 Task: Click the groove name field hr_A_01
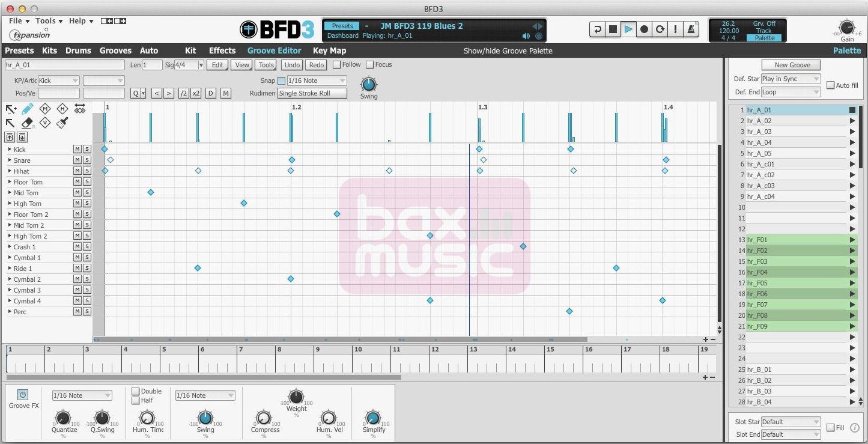[x=64, y=65]
